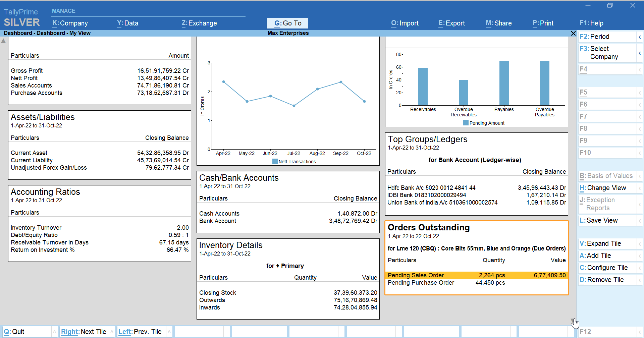Close the dashboard with the X icon
This screenshot has height=338, width=644.
click(573, 33)
